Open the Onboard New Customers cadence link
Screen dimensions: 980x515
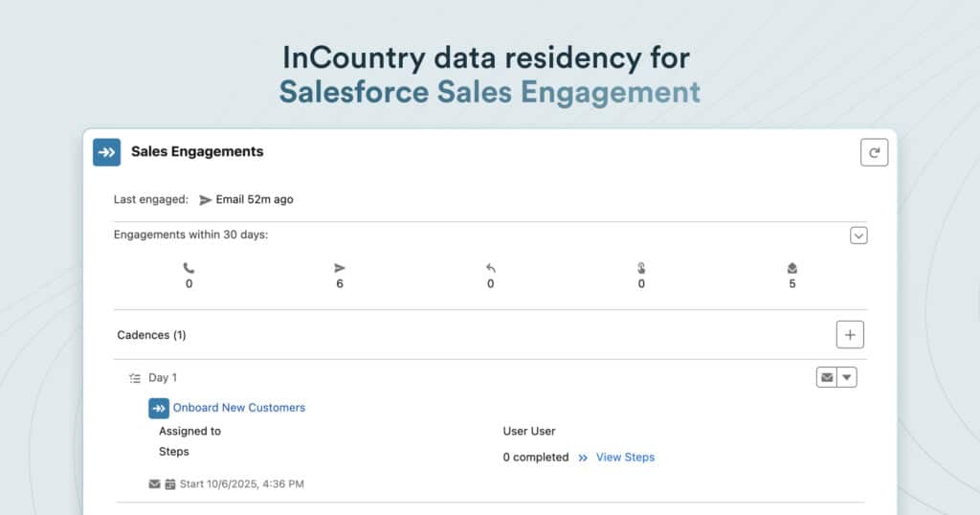coord(238,408)
